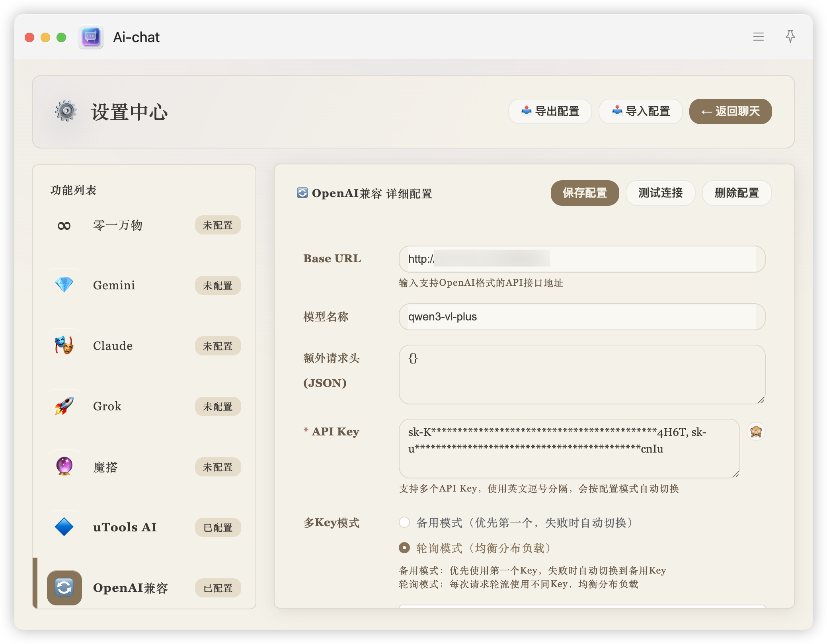The width and height of the screenshot is (827, 644).
Task: Open the OpenAI兼容 sidebar entry
Action: point(131,587)
